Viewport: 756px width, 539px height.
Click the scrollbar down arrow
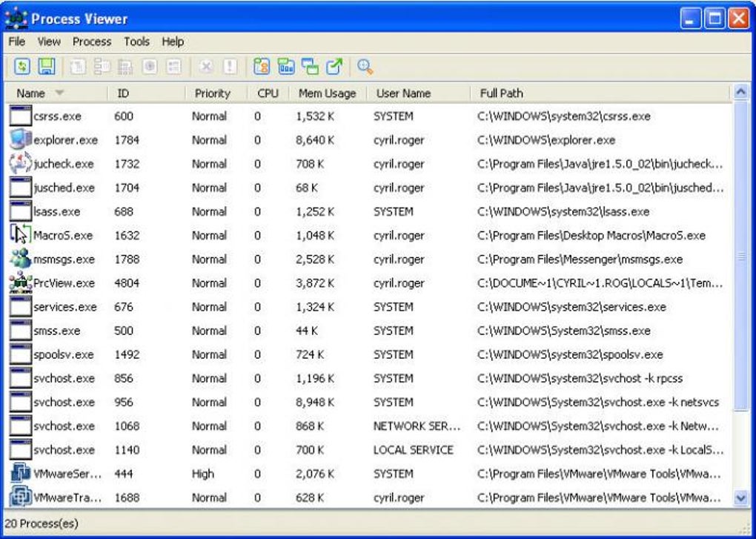tap(740, 498)
